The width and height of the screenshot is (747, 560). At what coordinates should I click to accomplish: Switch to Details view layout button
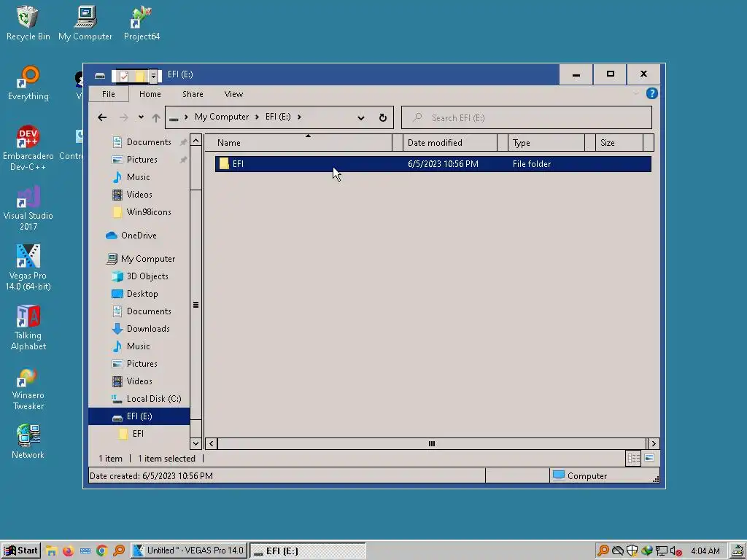633,458
